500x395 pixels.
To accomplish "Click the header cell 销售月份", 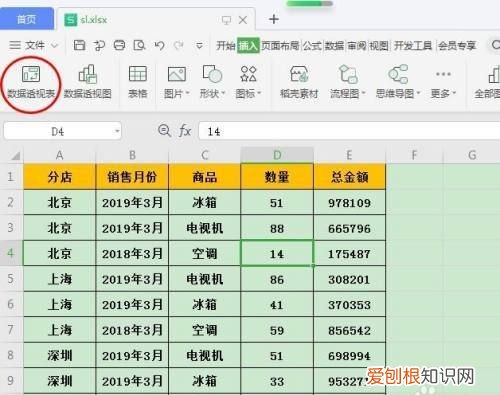I will point(132,177).
